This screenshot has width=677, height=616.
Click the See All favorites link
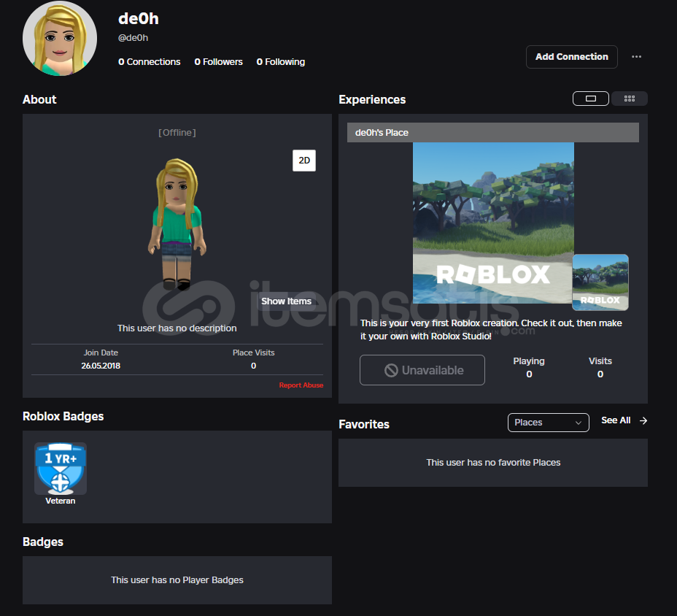point(615,421)
